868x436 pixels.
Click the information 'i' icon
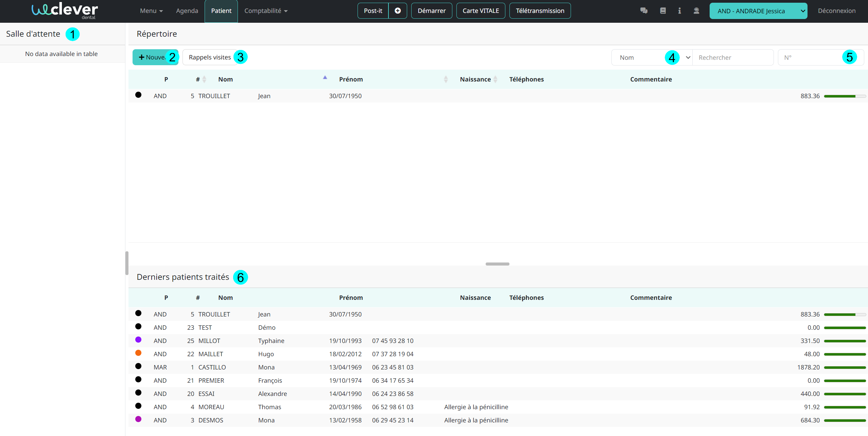pyautogui.click(x=679, y=11)
